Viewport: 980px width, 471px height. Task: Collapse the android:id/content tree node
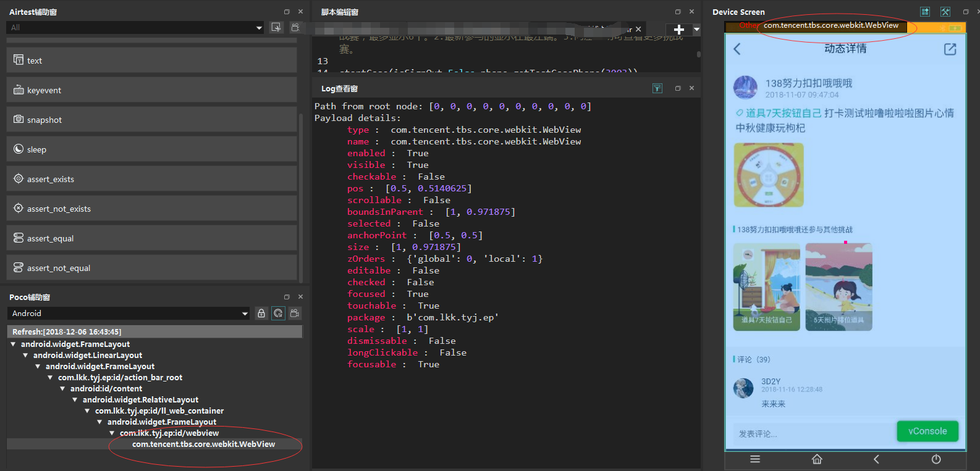[62, 388]
